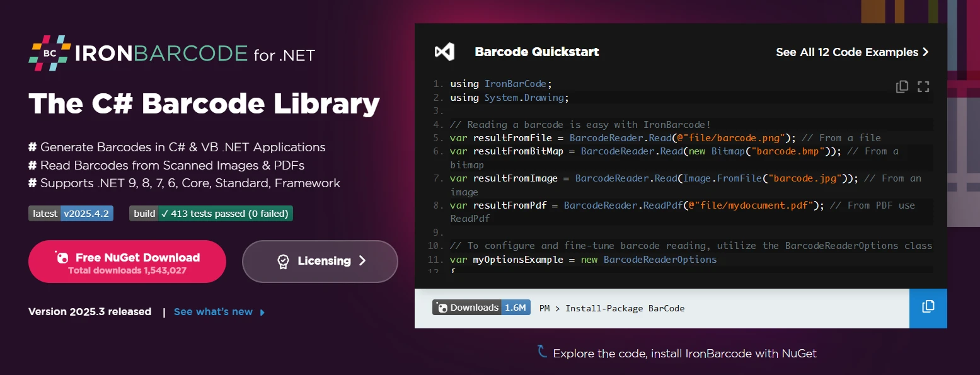980x375 pixels.
Task: Select the PM > Install-Package BarCode command text
Action: (x=612, y=308)
